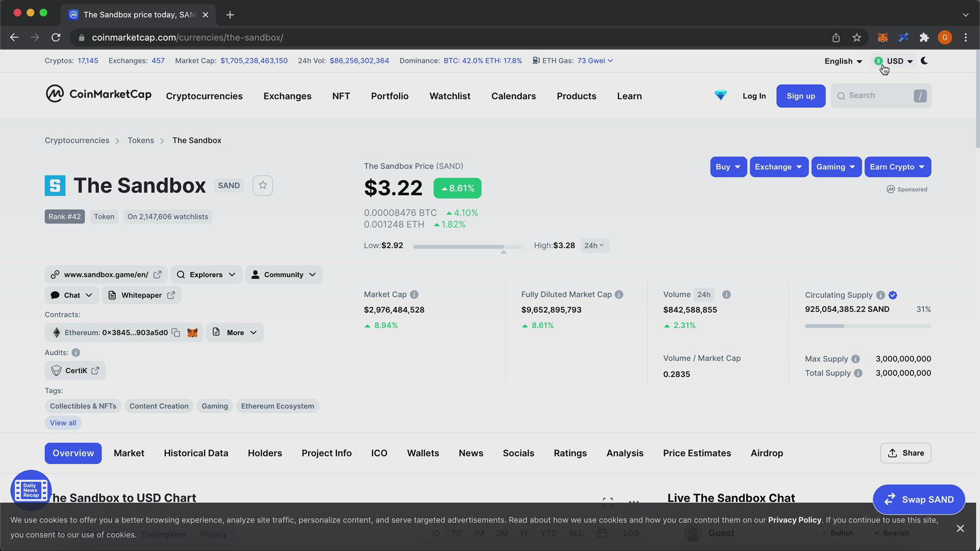980x551 pixels.
Task: Add The Sandbox to watchlist star
Action: (x=263, y=185)
